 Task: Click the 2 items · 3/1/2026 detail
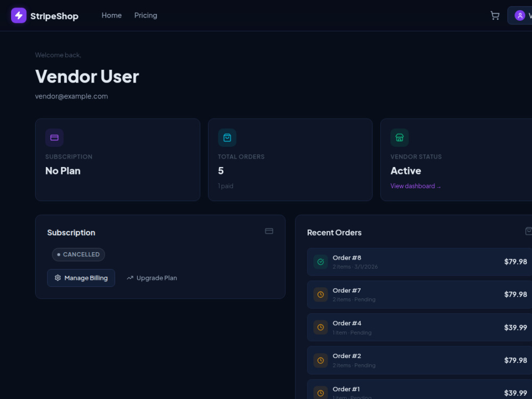(x=355, y=267)
